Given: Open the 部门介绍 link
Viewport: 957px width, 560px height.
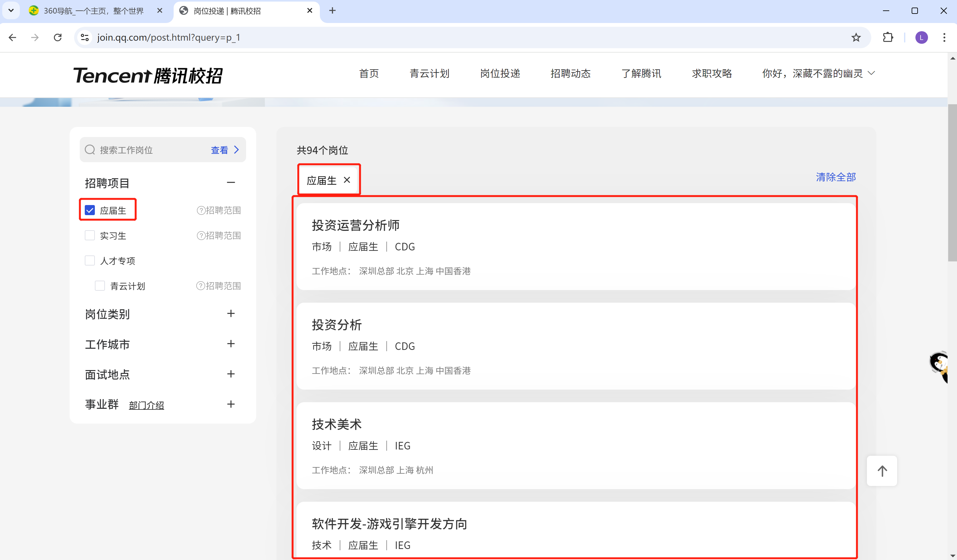Looking at the screenshot, I should pyautogui.click(x=146, y=405).
